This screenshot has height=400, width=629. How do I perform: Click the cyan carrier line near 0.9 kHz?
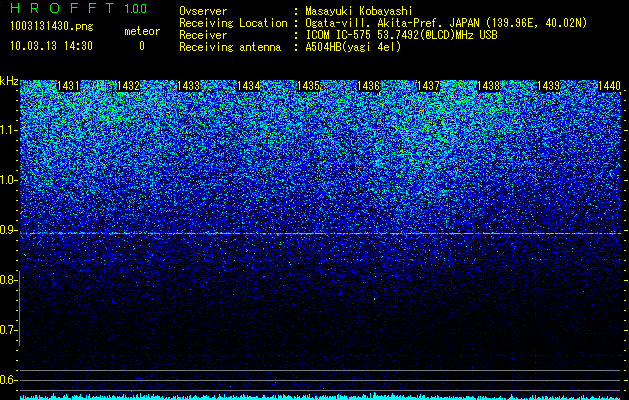click(321, 234)
